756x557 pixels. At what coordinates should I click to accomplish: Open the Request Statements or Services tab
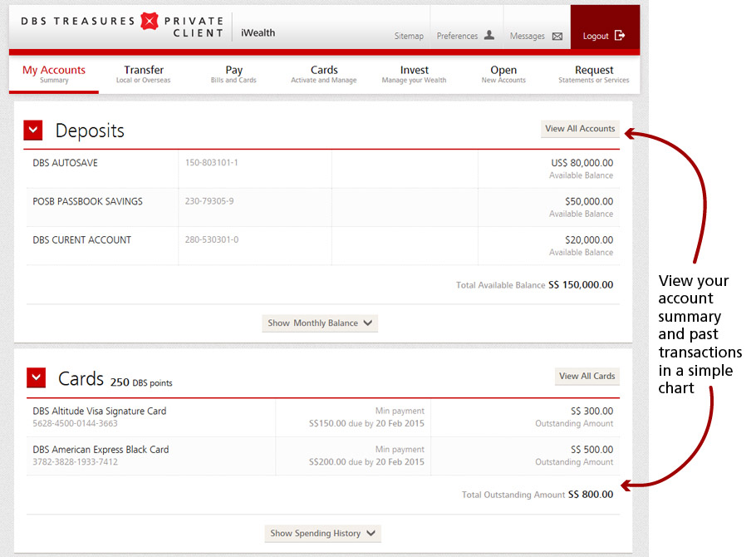click(x=593, y=74)
